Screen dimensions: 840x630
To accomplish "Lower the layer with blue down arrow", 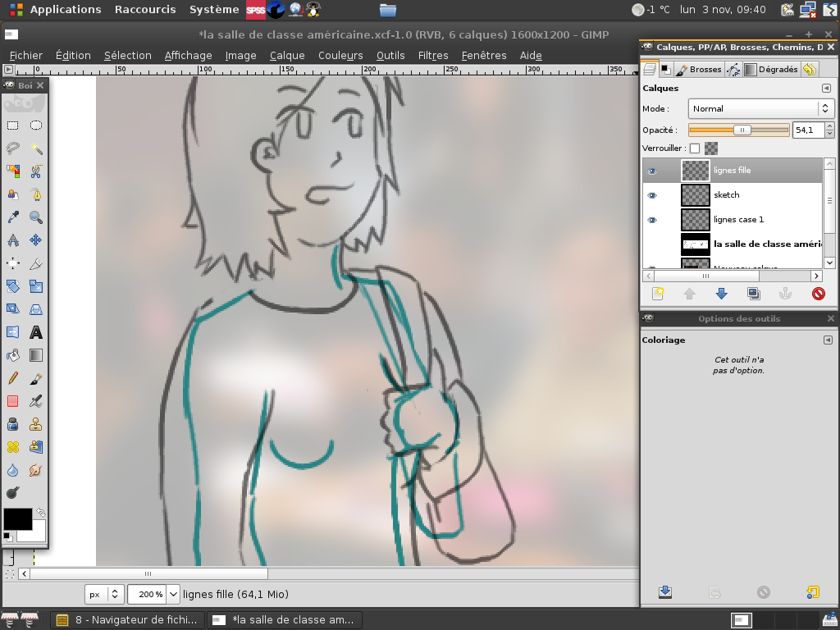I will 722,294.
